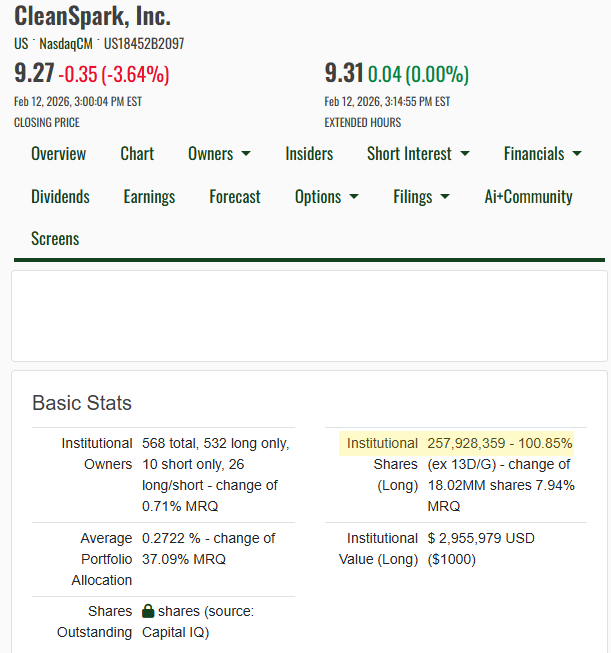Click the 568 total, 532 long only text
This screenshot has height=653, width=611.
tap(215, 443)
